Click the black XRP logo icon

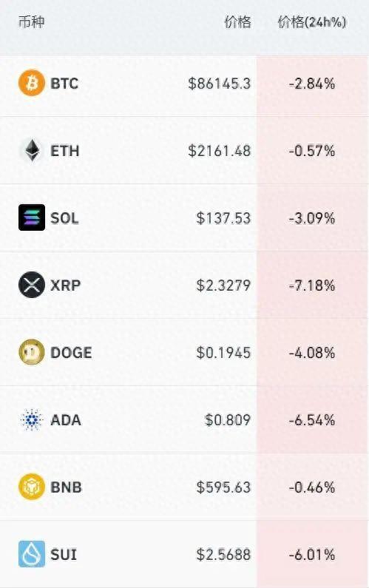click(x=32, y=285)
